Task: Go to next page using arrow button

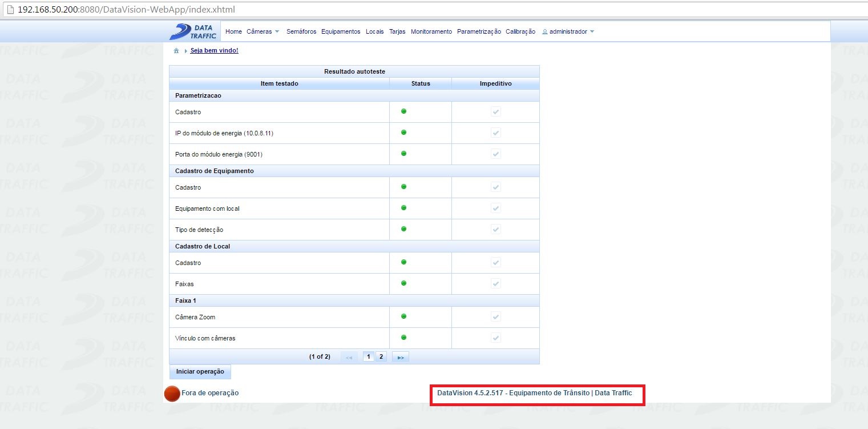Action: [x=401, y=357]
